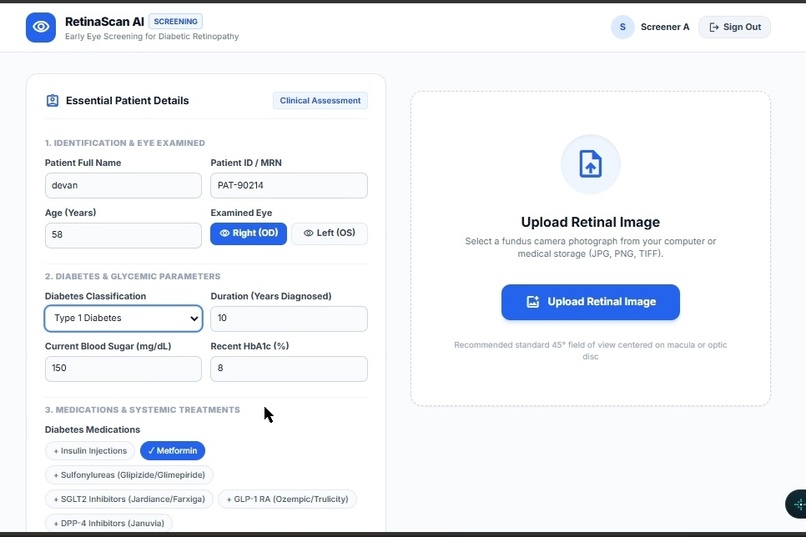Click the Medications & Systemic Treatments section header
Viewport: 806px width, 537px height.
[x=142, y=410]
